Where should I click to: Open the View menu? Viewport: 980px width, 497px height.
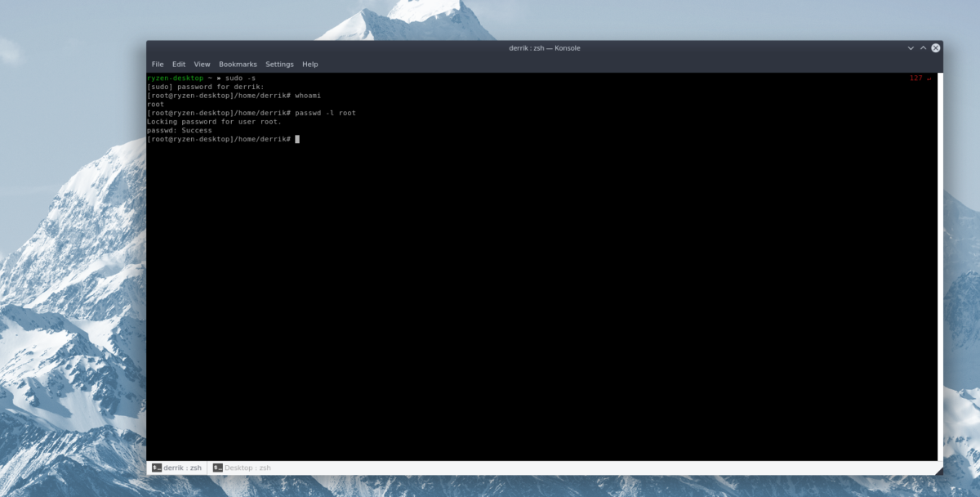[202, 64]
